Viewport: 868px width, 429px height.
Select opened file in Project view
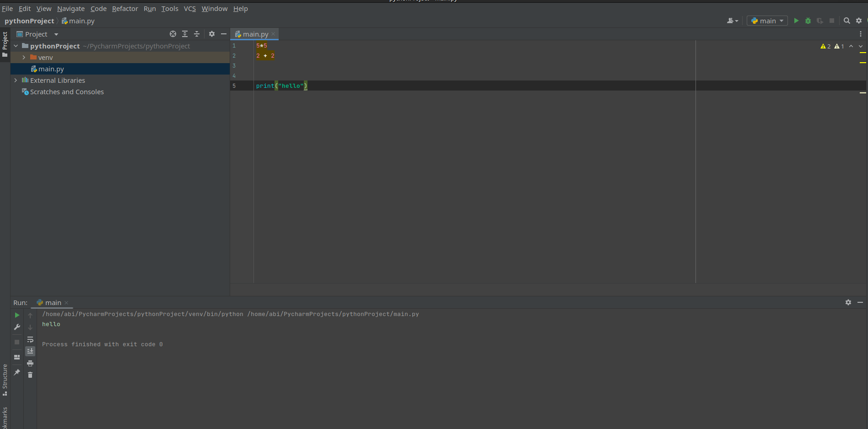(173, 34)
